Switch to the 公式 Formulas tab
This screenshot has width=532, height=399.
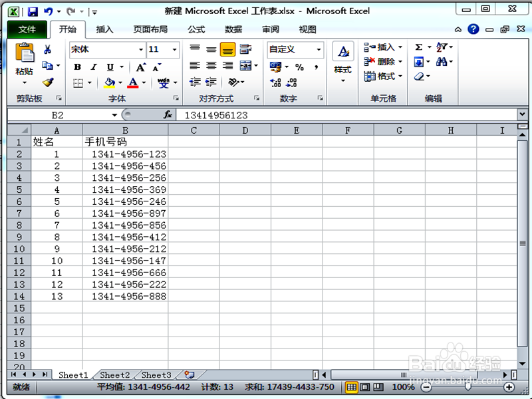pos(196,29)
